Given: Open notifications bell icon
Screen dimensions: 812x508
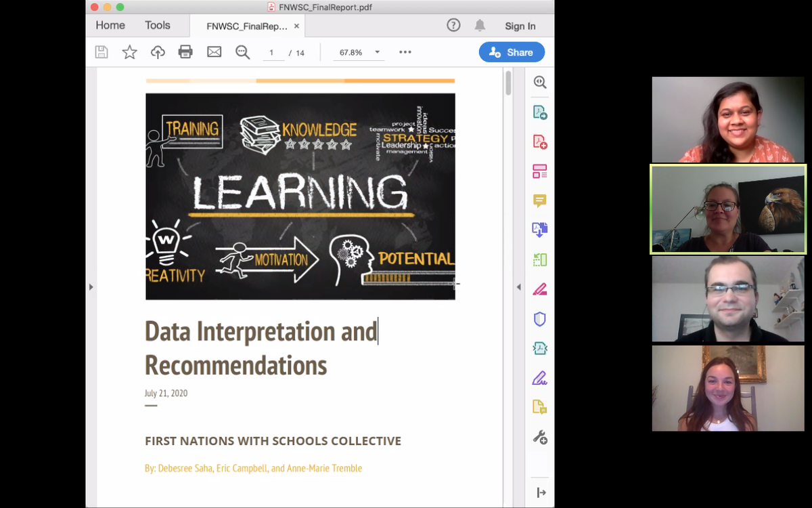Looking at the screenshot, I should pyautogui.click(x=480, y=26).
